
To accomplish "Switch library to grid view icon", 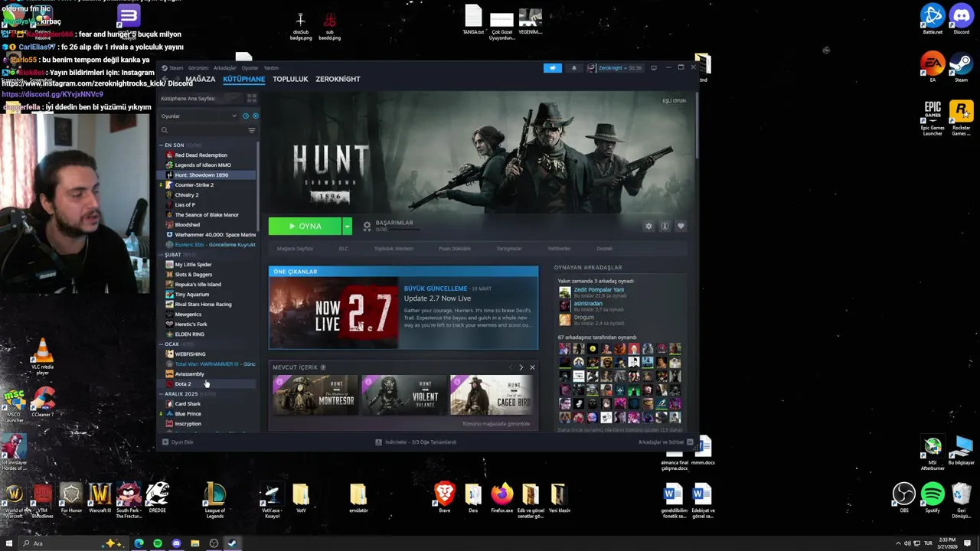I will point(251,99).
